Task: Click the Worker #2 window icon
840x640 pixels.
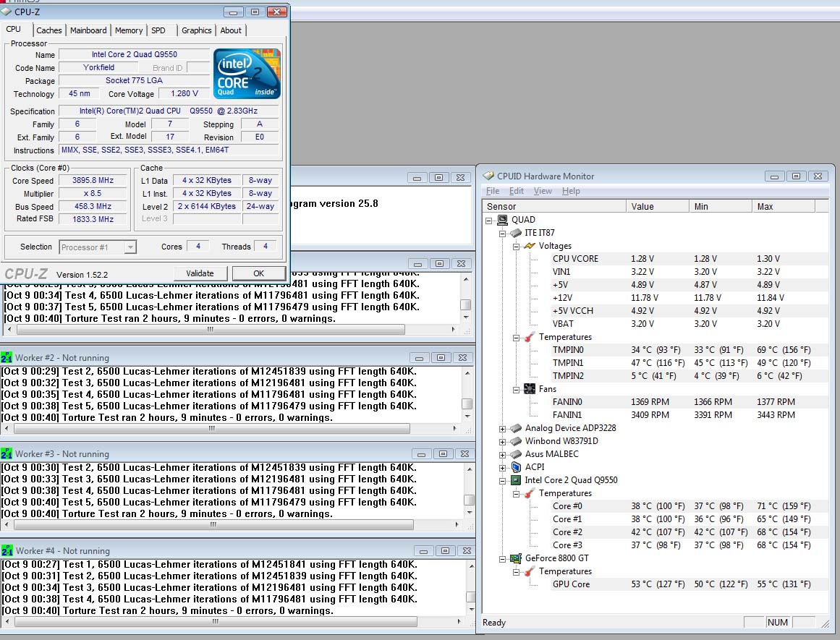Action: coord(7,357)
